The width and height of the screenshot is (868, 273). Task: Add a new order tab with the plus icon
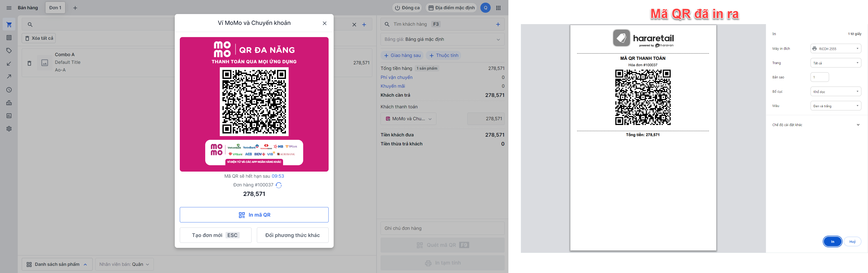[75, 8]
